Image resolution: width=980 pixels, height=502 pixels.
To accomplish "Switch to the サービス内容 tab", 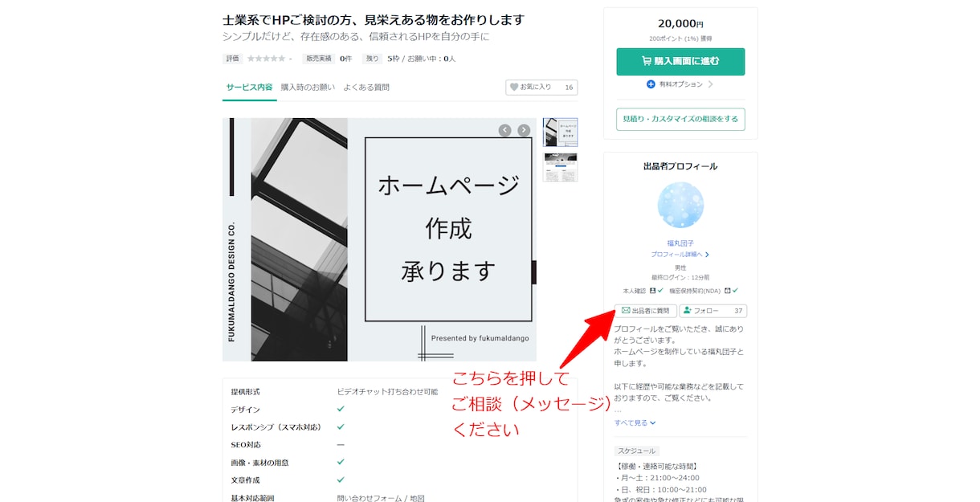I will coord(249,87).
